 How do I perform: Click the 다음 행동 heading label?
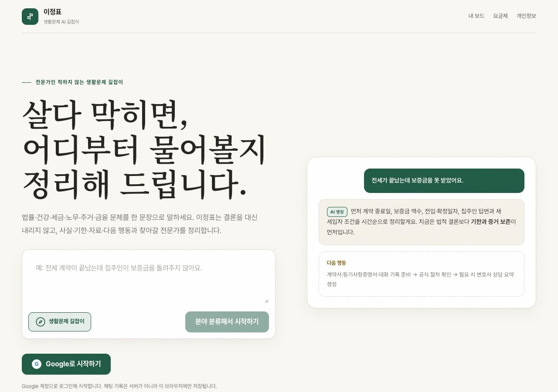[x=336, y=263]
